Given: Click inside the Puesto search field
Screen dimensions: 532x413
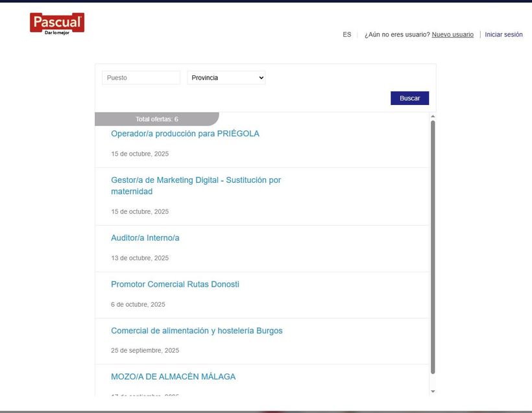Looking at the screenshot, I should pyautogui.click(x=141, y=77).
